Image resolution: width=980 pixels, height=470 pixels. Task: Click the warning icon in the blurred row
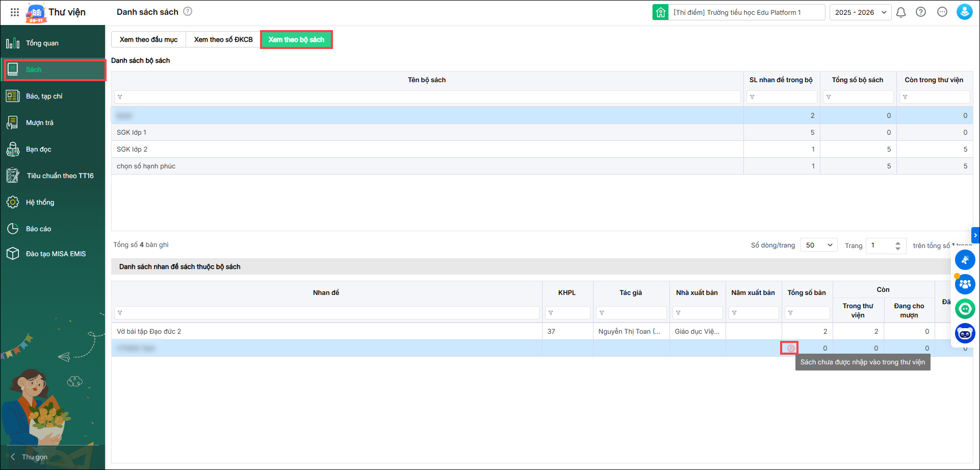[x=790, y=348]
